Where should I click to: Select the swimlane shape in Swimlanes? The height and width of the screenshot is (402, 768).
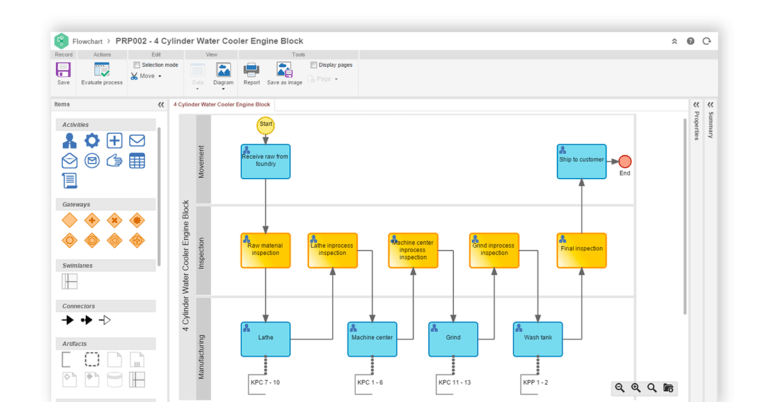pyautogui.click(x=69, y=282)
